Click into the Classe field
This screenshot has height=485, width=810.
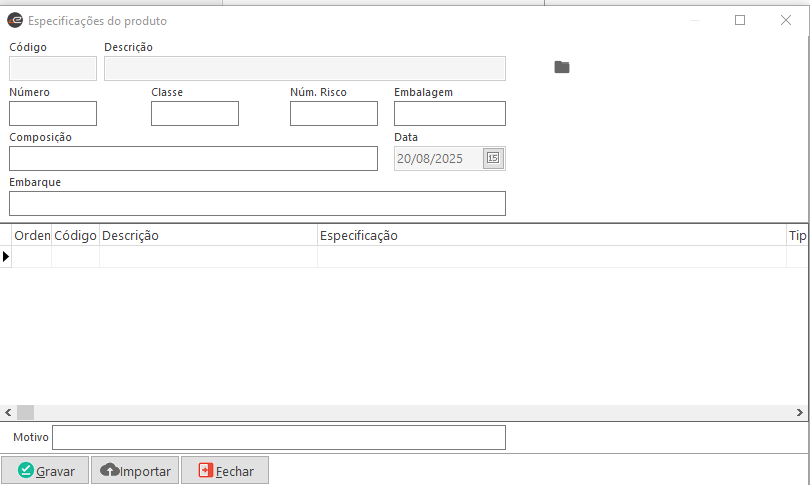195,113
